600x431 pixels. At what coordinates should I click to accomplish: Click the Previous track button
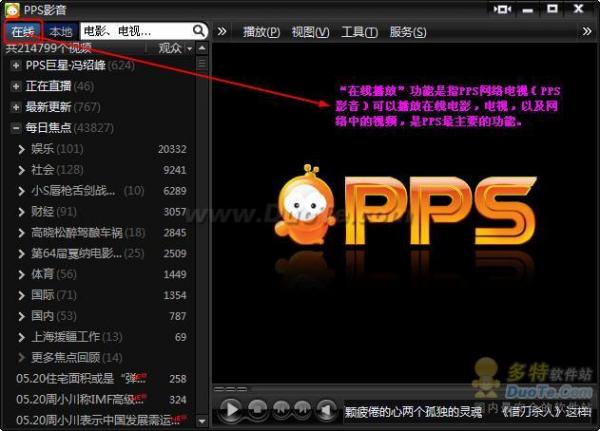(x=280, y=410)
